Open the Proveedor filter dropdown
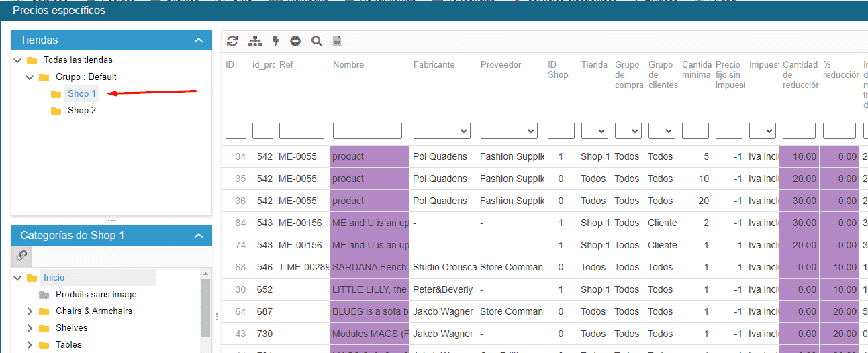 pyautogui.click(x=509, y=131)
